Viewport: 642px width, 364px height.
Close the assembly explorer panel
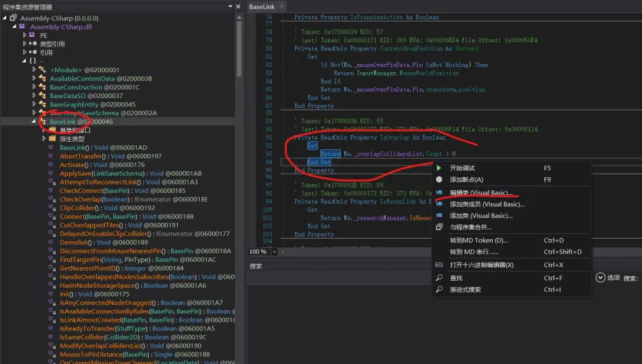coord(238,7)
